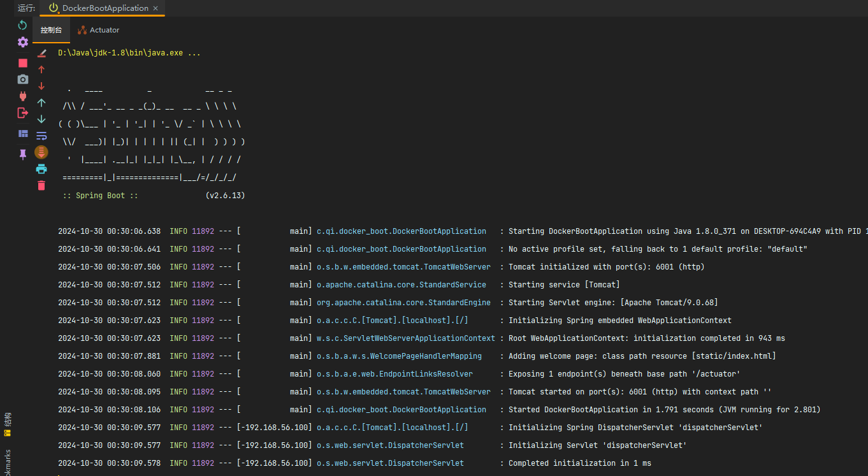The height and width of the screenshot is (476, 868).
Task: Click logger name 'o.apache.catalina.core.StandardService'
Action: click(x=401, y=285)
